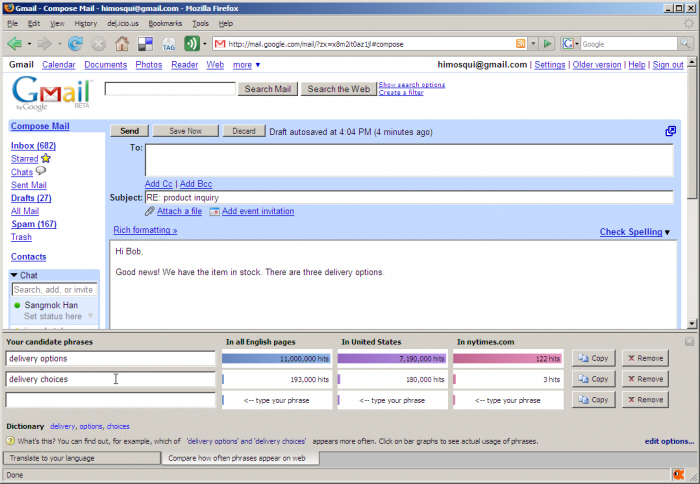
Task: Click the Firefox Forward arrow button
Action: point(45,44)
